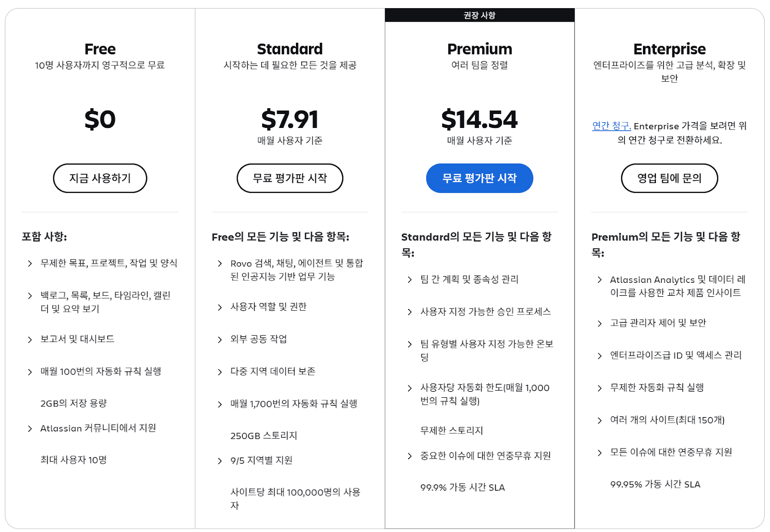Expand the 외부 공동 작업 item
Screen dimensions: 770x532
[x=259, y=339]
